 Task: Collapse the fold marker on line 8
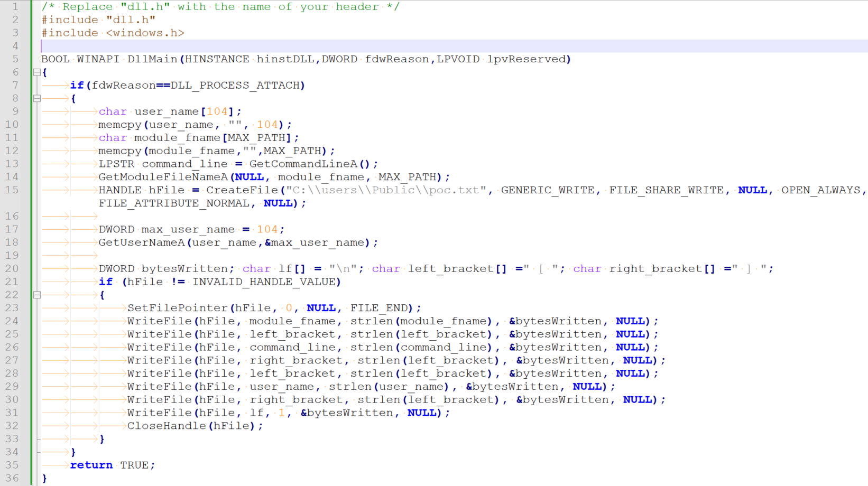(x=37, y=98)
